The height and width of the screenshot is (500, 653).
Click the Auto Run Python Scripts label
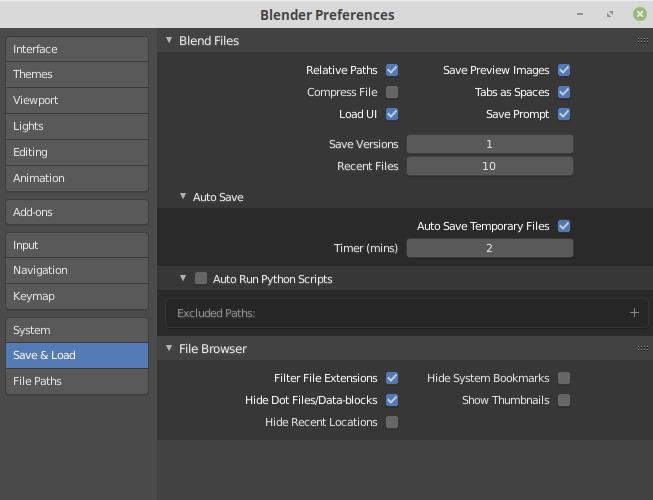[x=273, y=279]
